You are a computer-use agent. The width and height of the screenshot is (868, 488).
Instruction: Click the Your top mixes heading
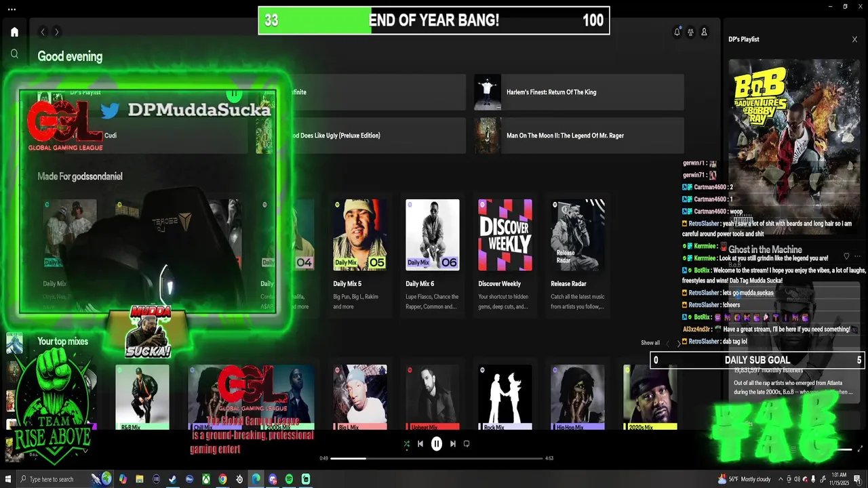pyautogui.click(x=63, y=342)
